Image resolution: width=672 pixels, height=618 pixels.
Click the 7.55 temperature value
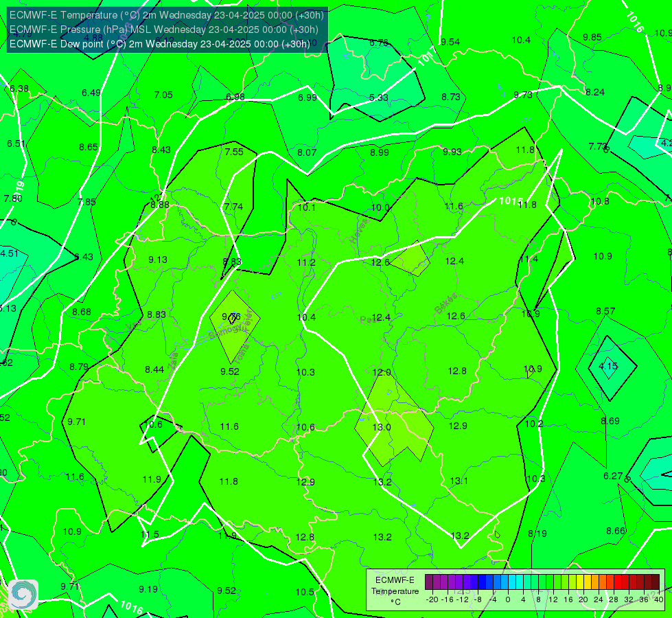tap(234, 152)
